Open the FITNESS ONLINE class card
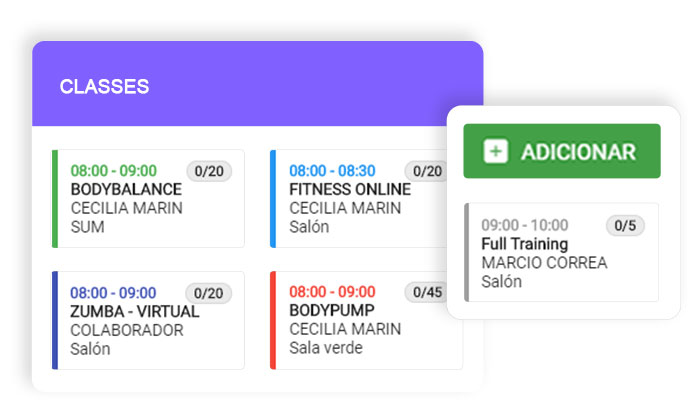 [x=359, y=199]
